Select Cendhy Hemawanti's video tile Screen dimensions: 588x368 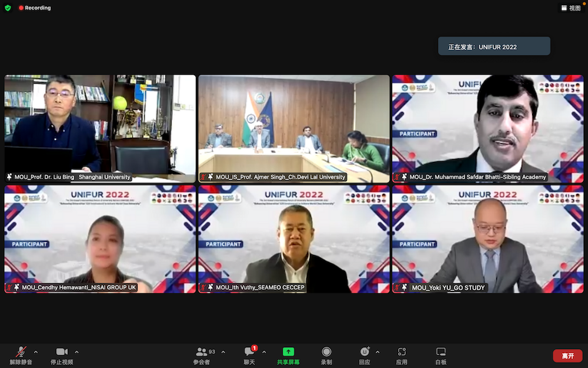[100, 239]
